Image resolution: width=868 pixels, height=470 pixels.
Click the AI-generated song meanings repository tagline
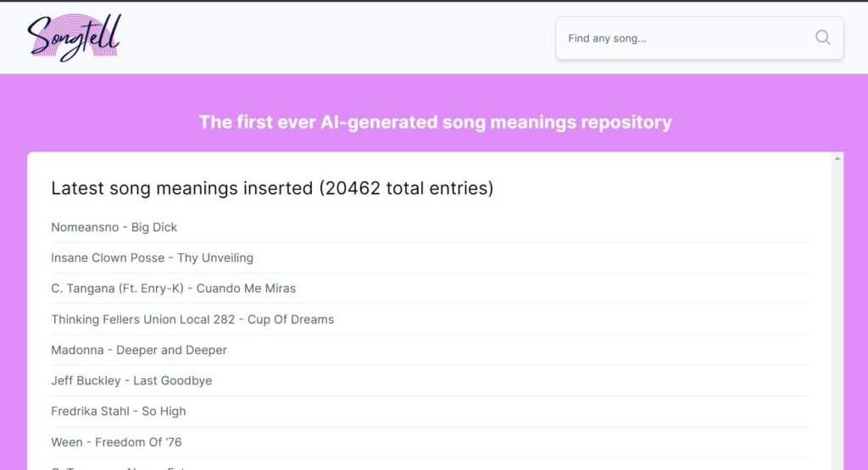(x=435, y=122)
